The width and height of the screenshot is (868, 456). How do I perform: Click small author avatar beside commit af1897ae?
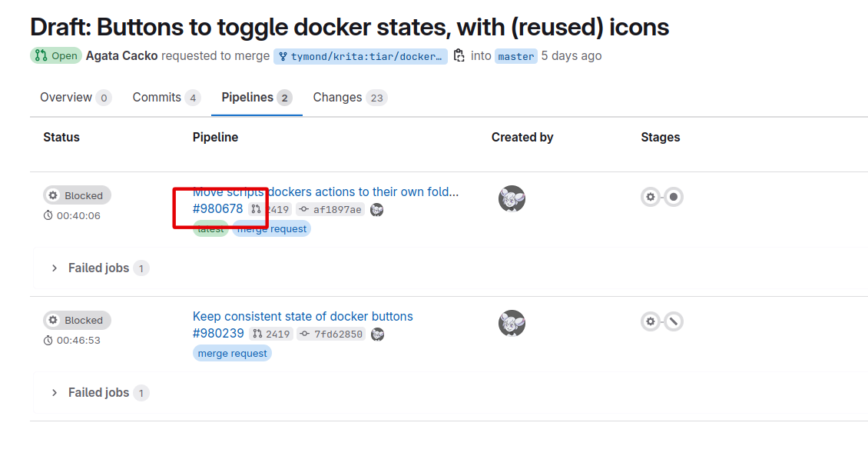click(x=377, y=210)
